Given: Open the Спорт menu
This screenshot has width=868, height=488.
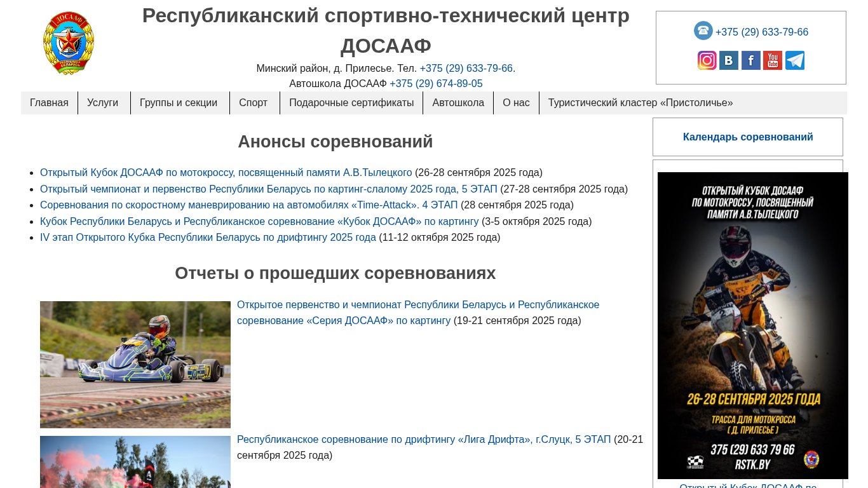Looking at the screenshot, I should click(x=254, y=103).
